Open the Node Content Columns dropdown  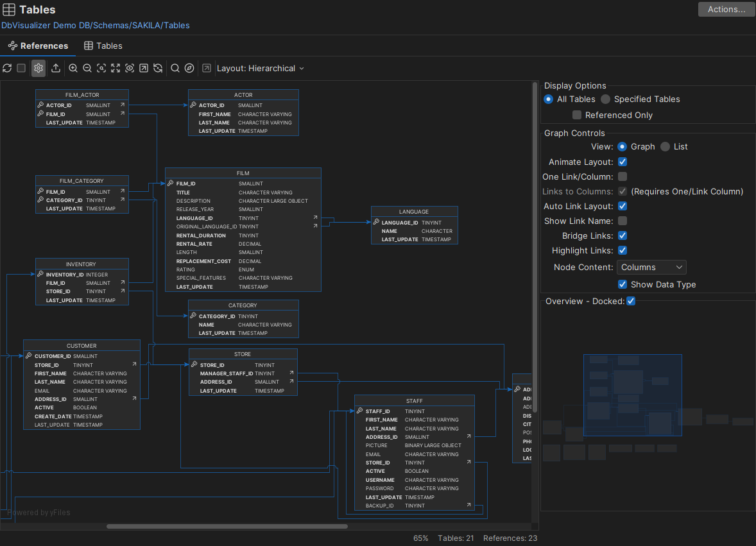[x=651, y=267]
